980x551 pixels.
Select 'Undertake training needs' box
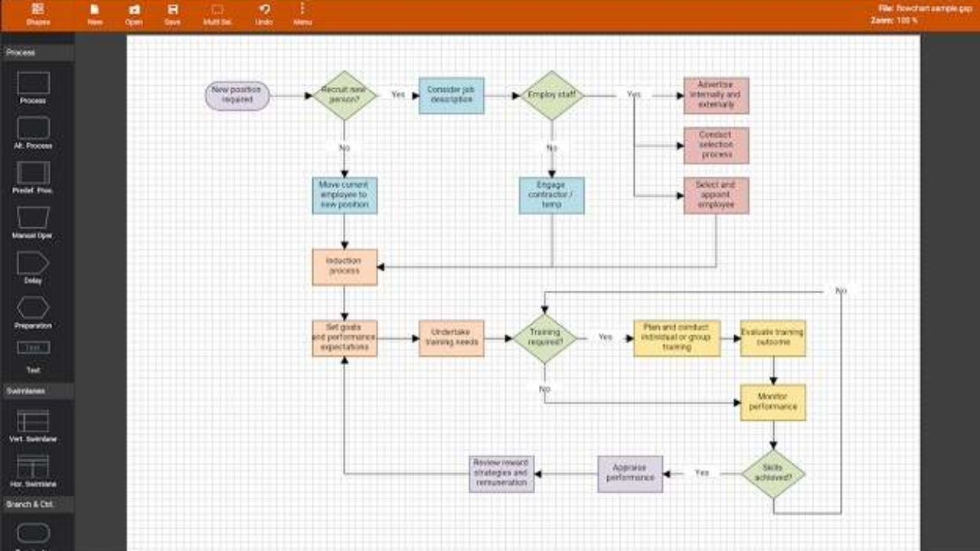(x=452, y=338)
